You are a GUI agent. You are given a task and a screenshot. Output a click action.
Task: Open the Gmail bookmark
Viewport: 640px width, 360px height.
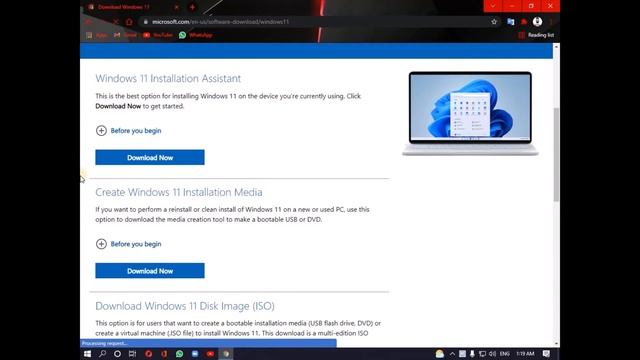[x=125, y=35]
